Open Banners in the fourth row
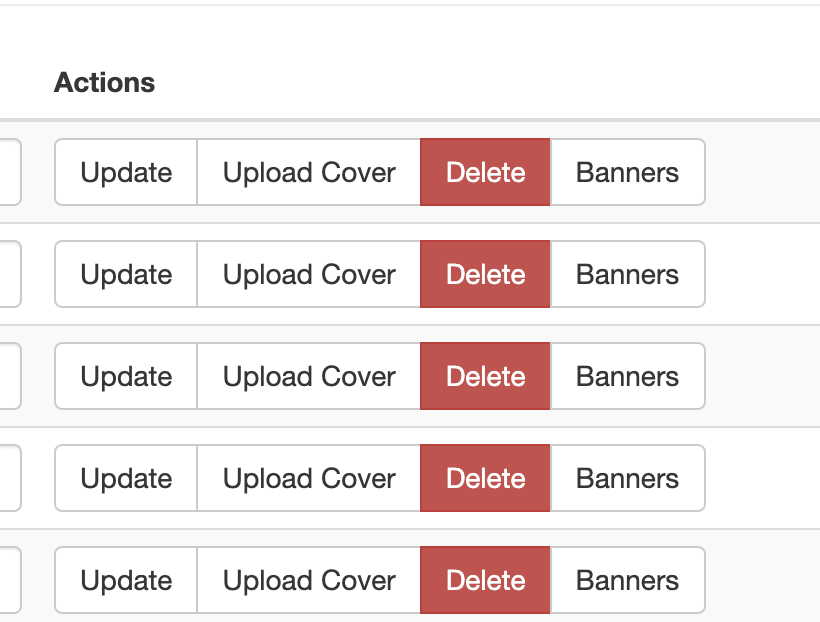Viewport: 820px width, 622px height. pyautogui.click(x=627, y=478)
